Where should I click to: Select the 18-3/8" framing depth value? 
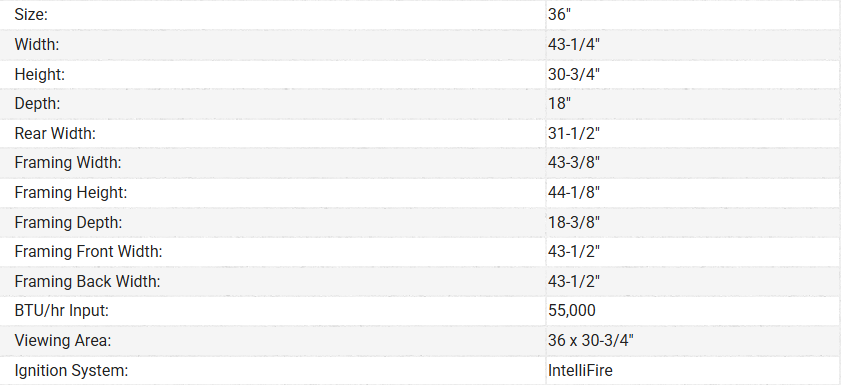click(573, 222)
